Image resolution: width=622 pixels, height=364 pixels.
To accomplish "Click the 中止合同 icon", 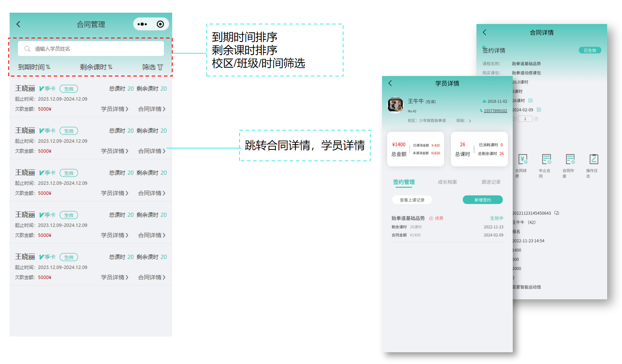I will (x=546, y=159).
